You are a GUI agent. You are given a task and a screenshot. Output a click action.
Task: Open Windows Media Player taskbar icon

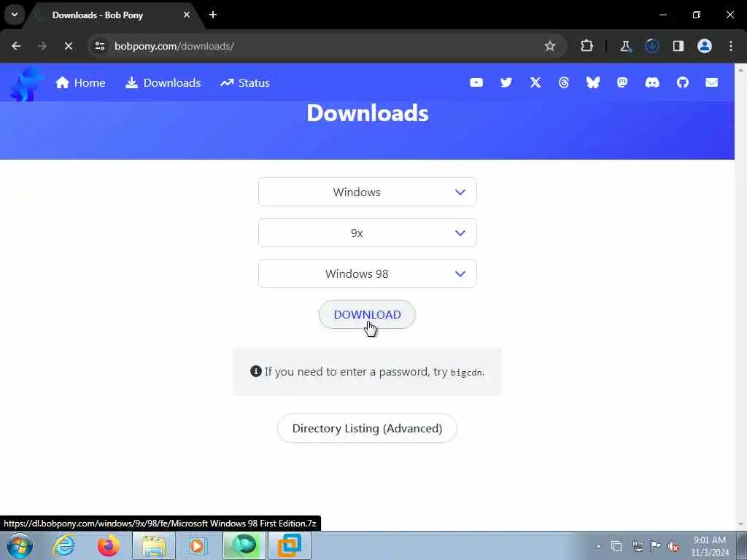pyautogui.click(x=197, y=545)
